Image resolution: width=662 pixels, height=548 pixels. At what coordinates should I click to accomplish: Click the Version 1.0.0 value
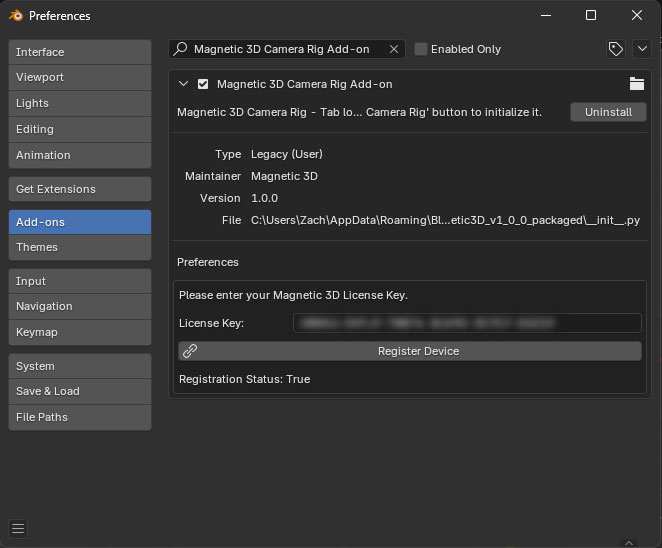tap(264, 198)
